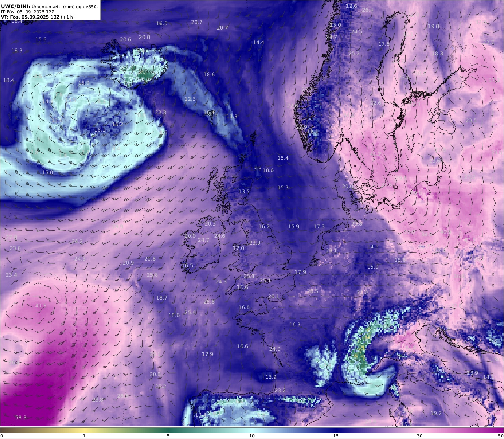The width and height of the screenshot is (504, 439).
Task: Click the 16.1 value in the cyclone
Action: 100,130
